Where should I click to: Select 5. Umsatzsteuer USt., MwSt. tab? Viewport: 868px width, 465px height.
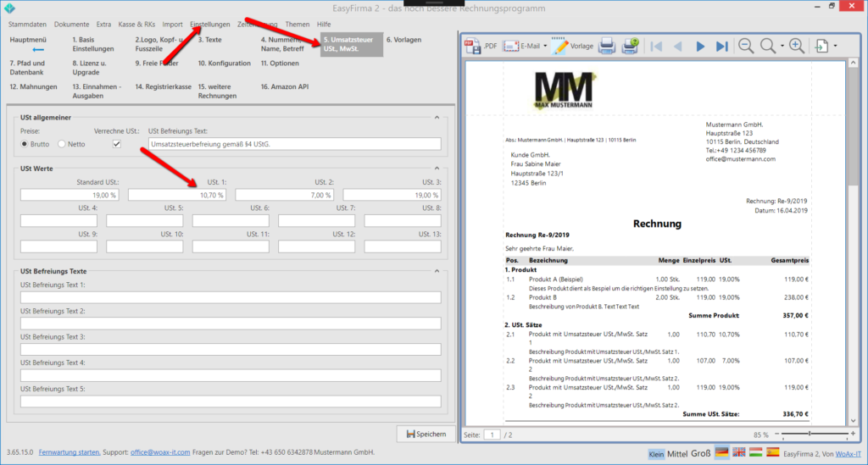(x=351, y=44)
